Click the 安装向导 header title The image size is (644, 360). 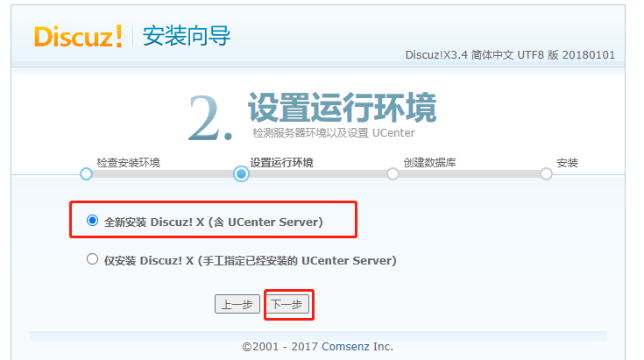187,36
